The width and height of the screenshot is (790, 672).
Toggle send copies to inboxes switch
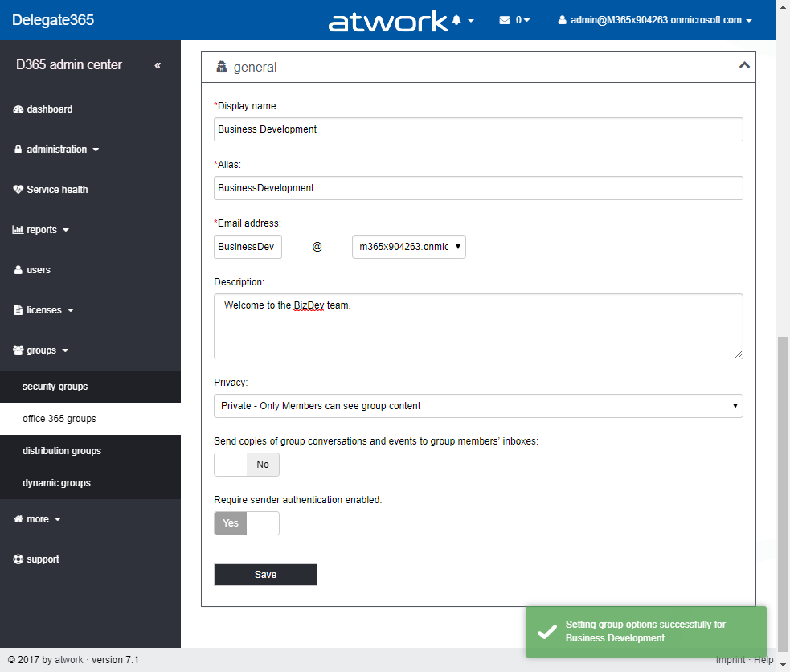pos(247,465)
